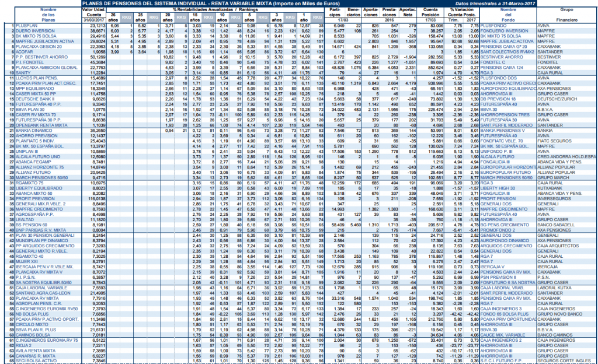Screen dimensions: 598x364
Task: Click plan "PLANCAIXA AMBICION GLOBAL"
Action: (x=46, y=68)
